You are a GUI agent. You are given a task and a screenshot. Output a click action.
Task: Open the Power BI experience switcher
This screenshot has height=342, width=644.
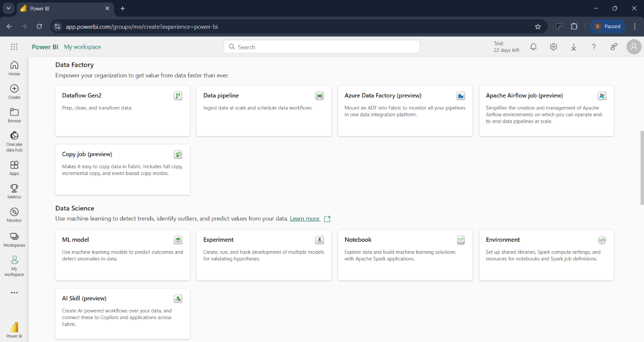[x=14, y=330]
